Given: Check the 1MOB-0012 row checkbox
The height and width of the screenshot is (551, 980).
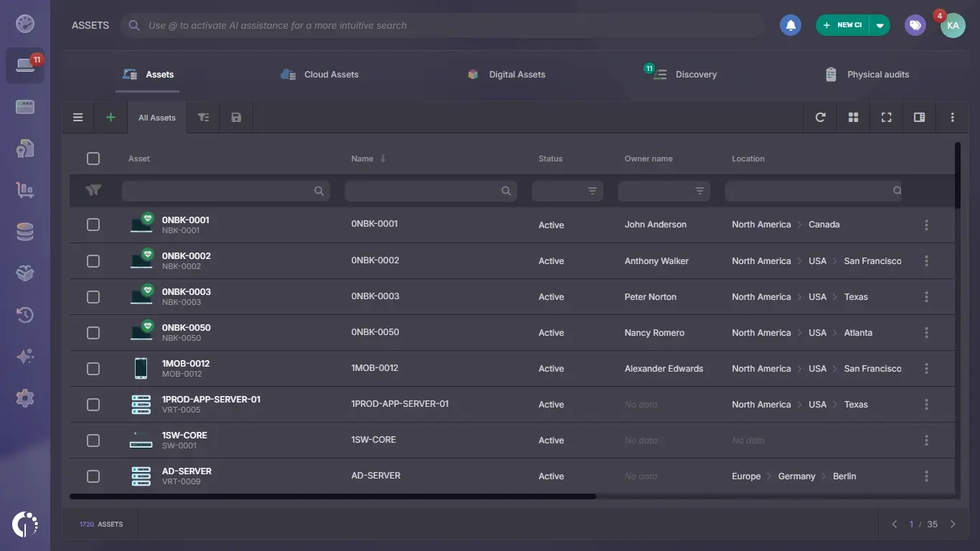Looking at the screenshot, I should point(93,368).
